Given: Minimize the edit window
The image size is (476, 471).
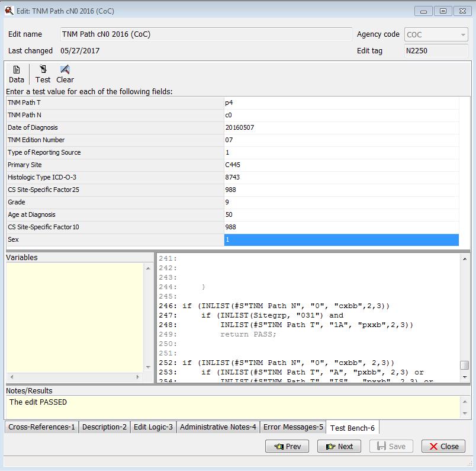Looking at the screenshot, I should (423, 11).
